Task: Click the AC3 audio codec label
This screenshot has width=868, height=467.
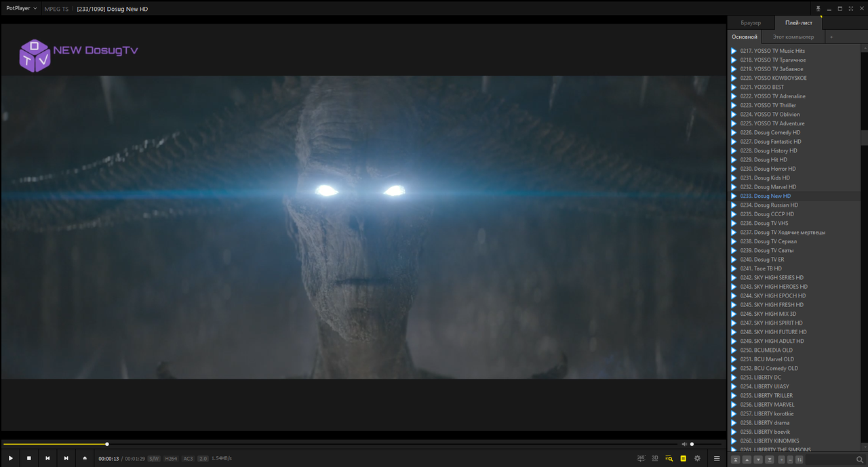Action: (x=188, y=459)
